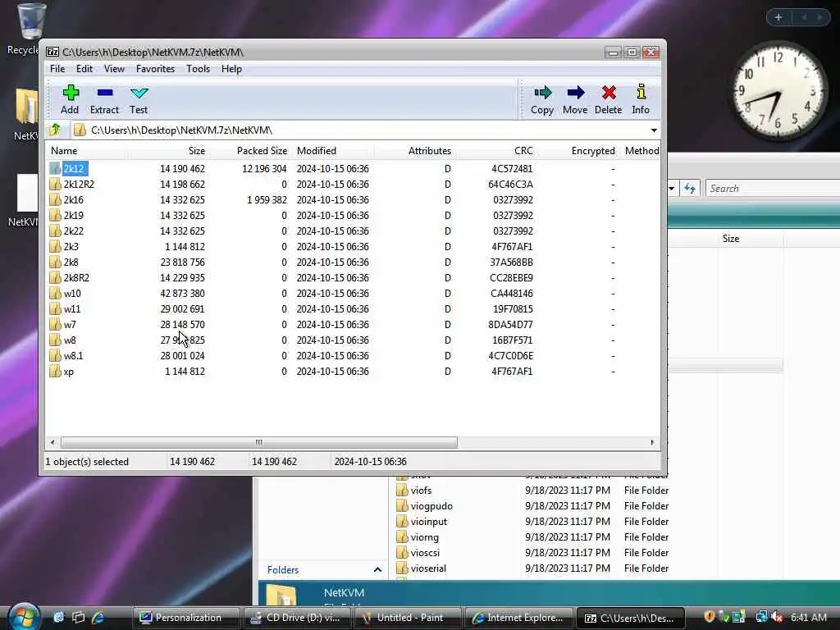This screenshot has height=630, width=840.
Task: Select the 2k3 folder
Action: point(71,246)
